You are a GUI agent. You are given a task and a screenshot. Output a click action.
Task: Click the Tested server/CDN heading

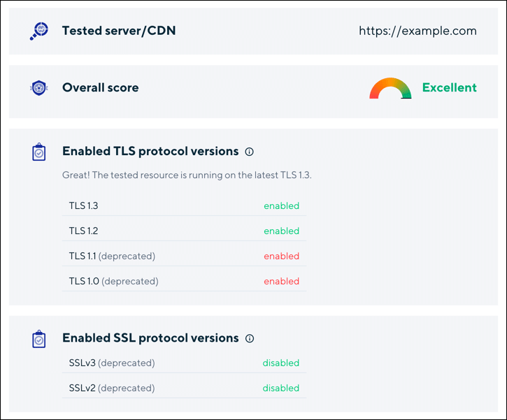tap(119, 31)
